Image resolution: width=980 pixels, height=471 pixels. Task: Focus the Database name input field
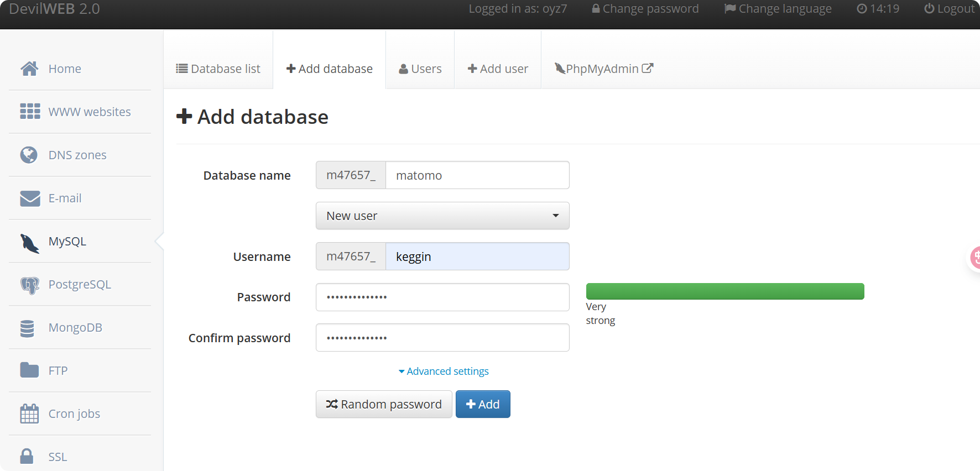coord(477,175)
